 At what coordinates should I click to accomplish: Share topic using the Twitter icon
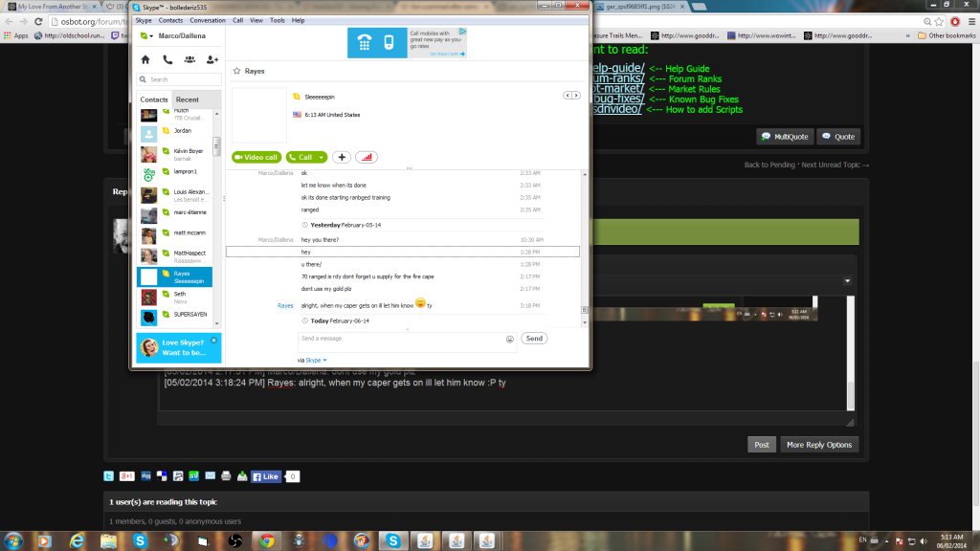tap(110, 475)
